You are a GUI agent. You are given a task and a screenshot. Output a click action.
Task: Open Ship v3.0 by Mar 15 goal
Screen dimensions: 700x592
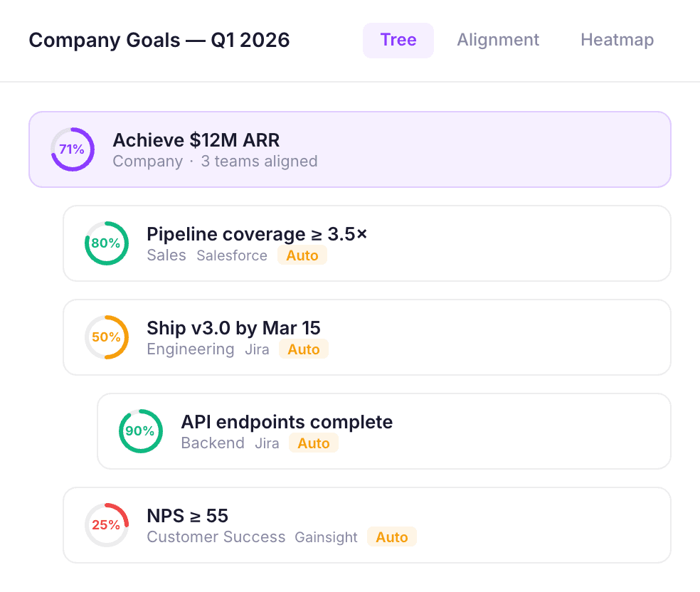point(233,328)
